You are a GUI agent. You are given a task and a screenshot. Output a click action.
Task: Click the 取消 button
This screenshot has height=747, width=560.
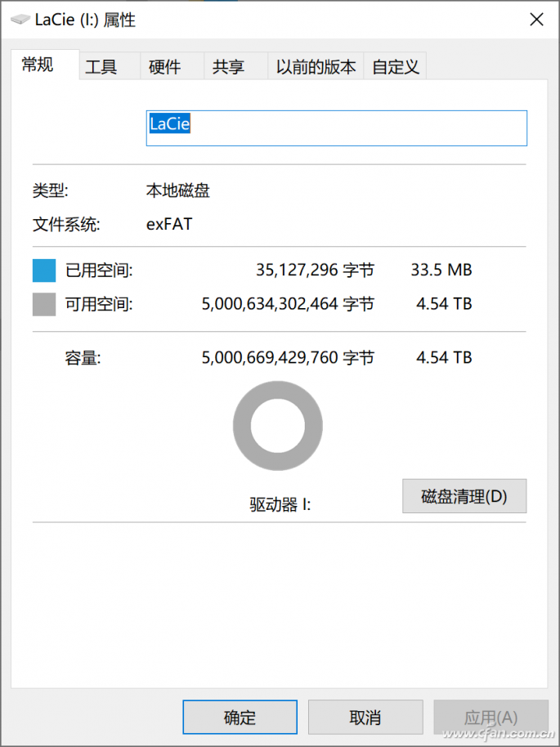(365, 717)
